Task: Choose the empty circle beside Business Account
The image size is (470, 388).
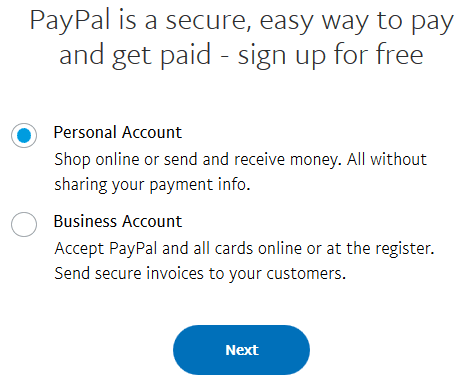Action: pos(24,224)
